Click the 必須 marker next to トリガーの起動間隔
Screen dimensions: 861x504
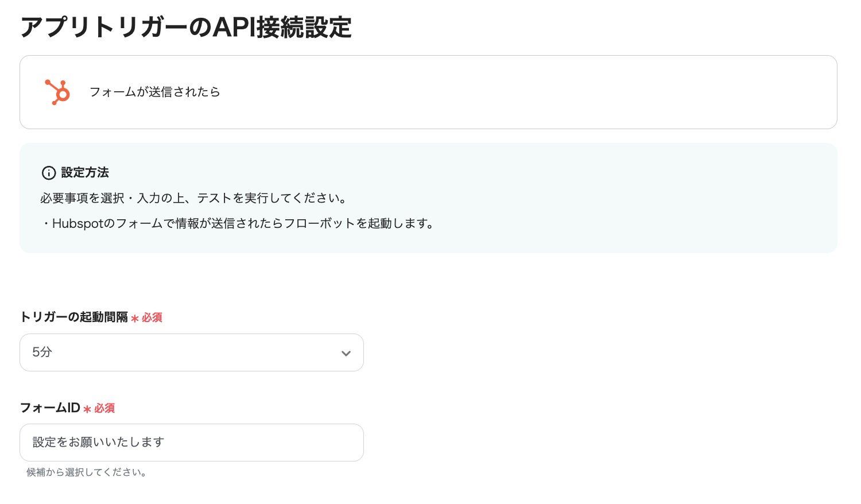152,317
